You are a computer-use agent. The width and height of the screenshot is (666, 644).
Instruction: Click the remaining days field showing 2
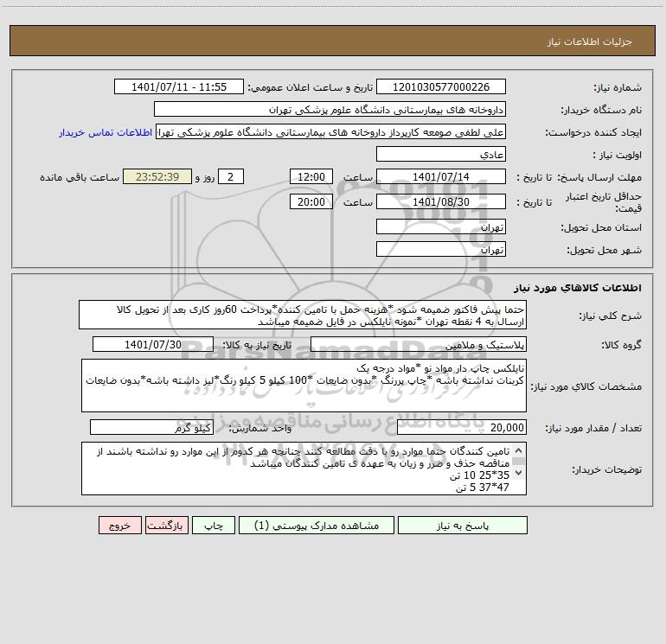(231, 176)
